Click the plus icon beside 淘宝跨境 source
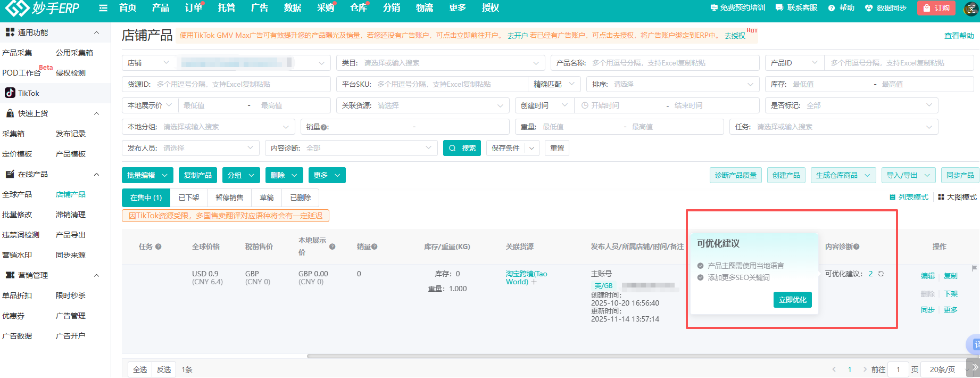The height and width of the screenshot is (378, 980). 534,282
